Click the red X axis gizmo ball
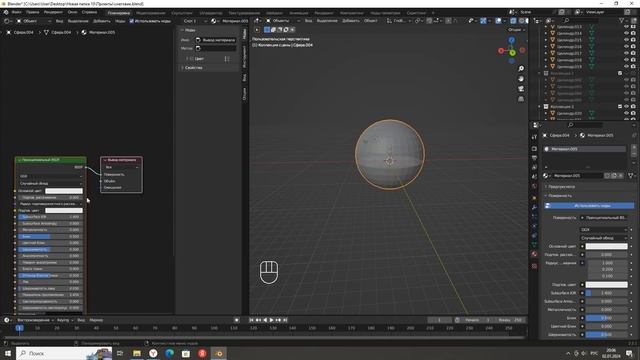Screen dimensions: 640x360 click(501, 51)
